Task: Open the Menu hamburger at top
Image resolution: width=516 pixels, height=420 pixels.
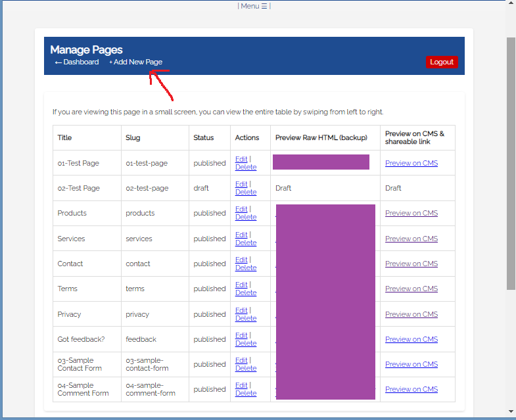Action: click(x=254, y=6)
